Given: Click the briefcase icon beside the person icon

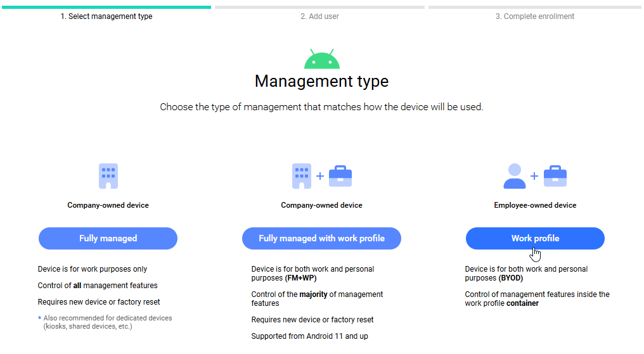Looking at the screenshot, I should point(555,176).
